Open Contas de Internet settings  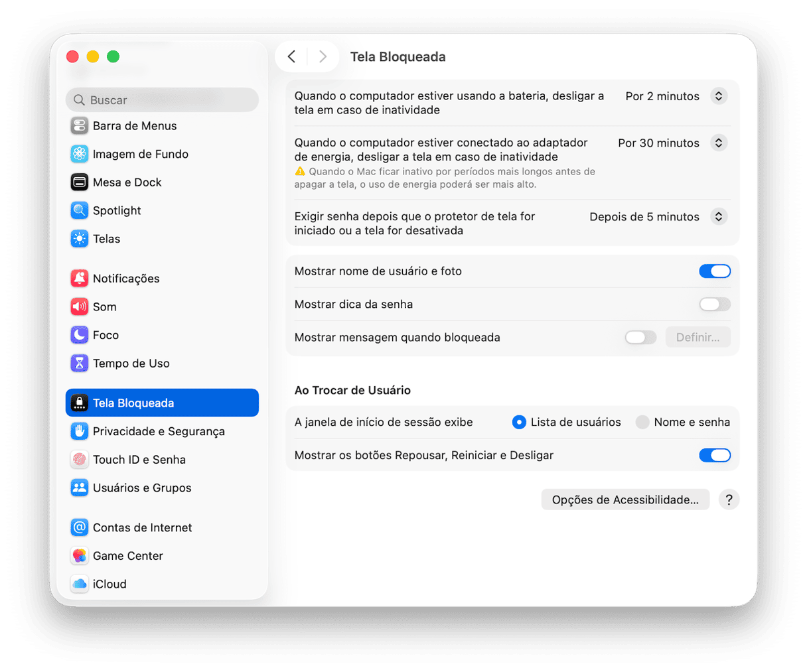162,527
